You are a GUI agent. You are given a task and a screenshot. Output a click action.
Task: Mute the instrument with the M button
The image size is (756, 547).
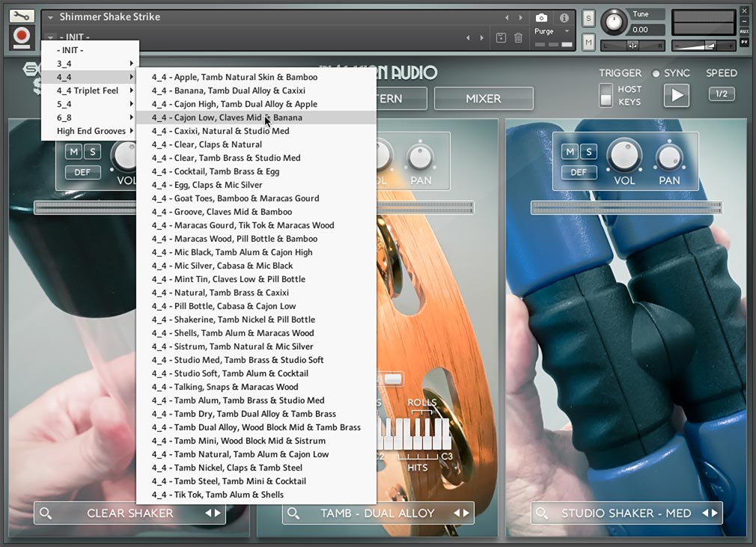[x=587, y=43]
